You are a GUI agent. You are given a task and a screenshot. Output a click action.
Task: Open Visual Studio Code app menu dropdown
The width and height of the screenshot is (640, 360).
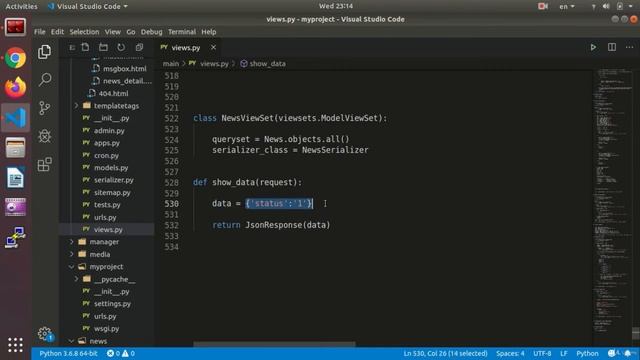tap(88, 6)
